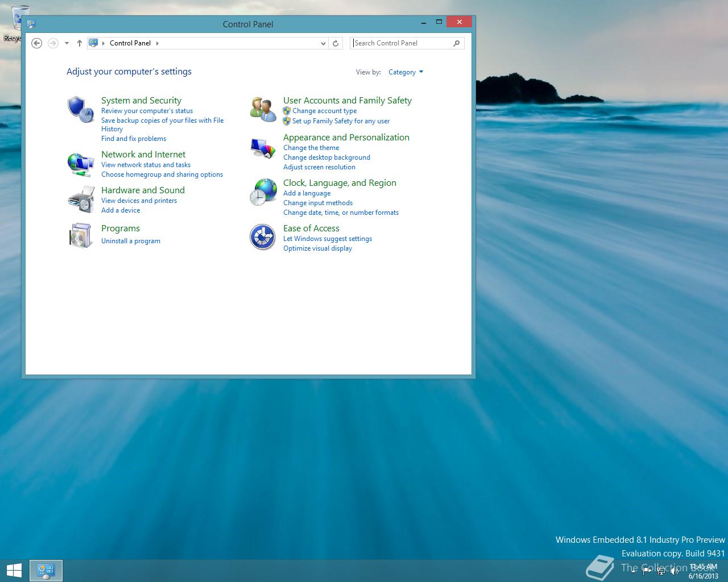728x582 pixels.
Task: Click Review your computer's status
Action: (147, 111)
